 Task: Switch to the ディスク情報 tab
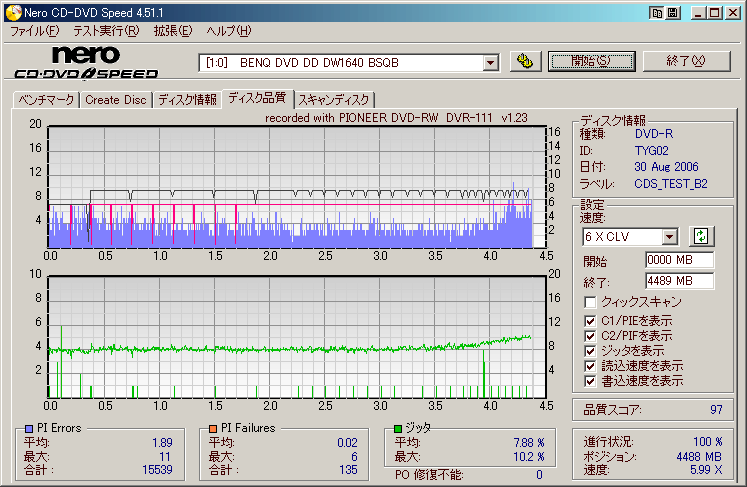pos(187,100)
